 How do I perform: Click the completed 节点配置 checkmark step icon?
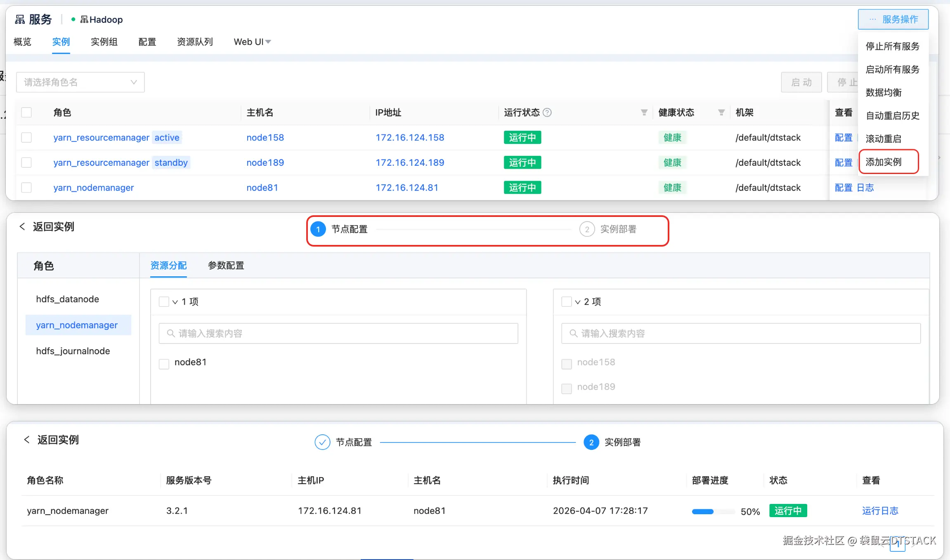322,442
